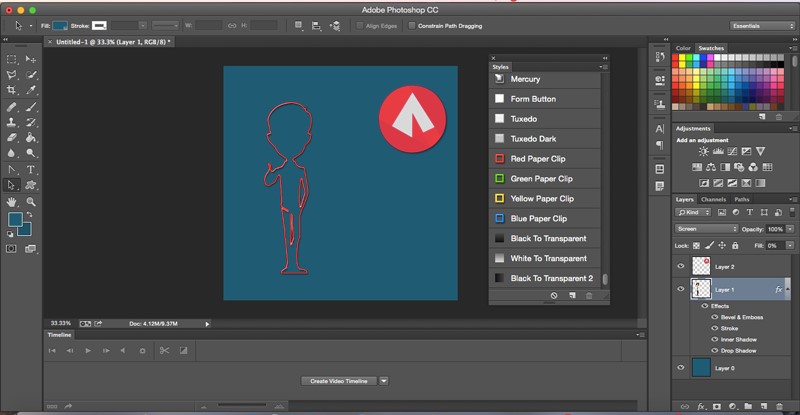Select the Untitled-1 document tab

[110, 42]
